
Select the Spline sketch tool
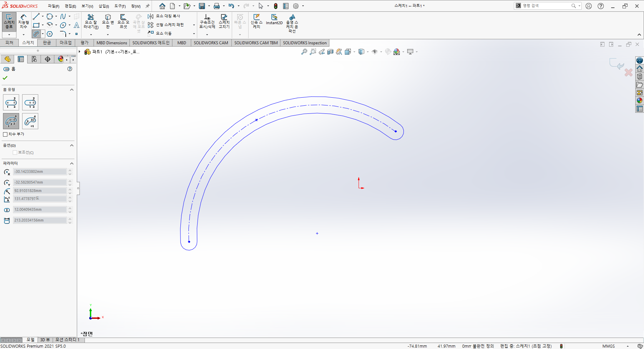click(63, 16)
